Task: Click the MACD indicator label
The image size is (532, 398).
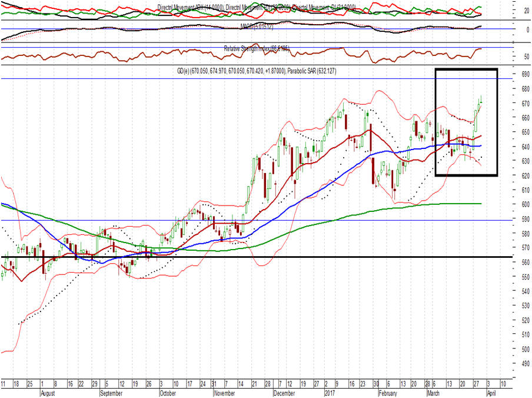Action: point(257,26)
